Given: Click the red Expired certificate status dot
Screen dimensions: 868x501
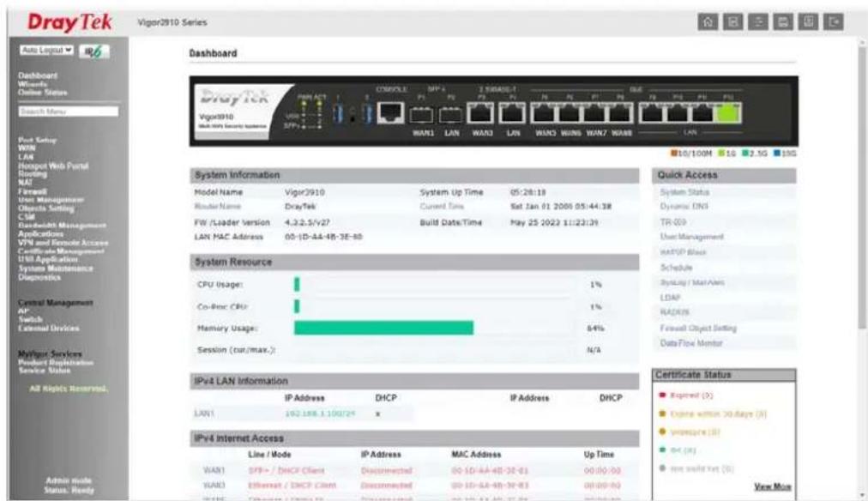Looking at the screenshot, I should coord(662,395).
